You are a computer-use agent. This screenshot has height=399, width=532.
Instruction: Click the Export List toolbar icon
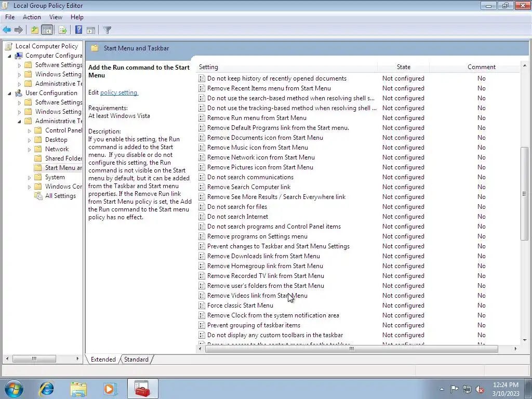coord(62,30)
